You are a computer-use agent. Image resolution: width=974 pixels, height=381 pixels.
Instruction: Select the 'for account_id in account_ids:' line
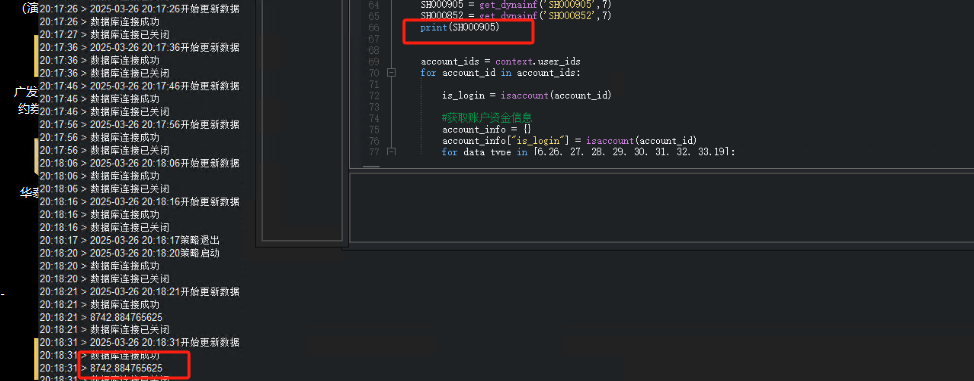pyautogui.click(x=501, y=73)
